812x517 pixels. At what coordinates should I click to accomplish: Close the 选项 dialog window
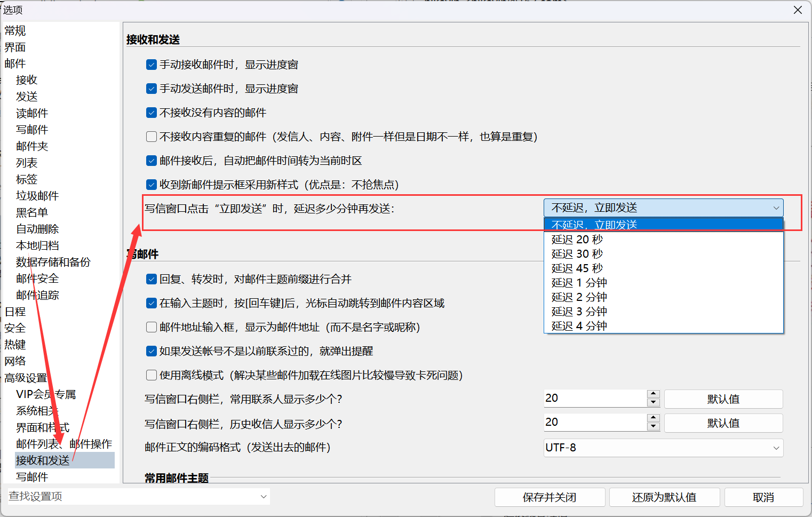click(x=798, y=10)
